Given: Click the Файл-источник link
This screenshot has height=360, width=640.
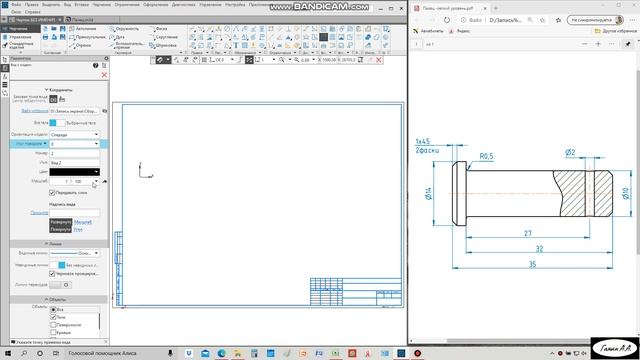Looking at the screenshot, I should point(34,111).
